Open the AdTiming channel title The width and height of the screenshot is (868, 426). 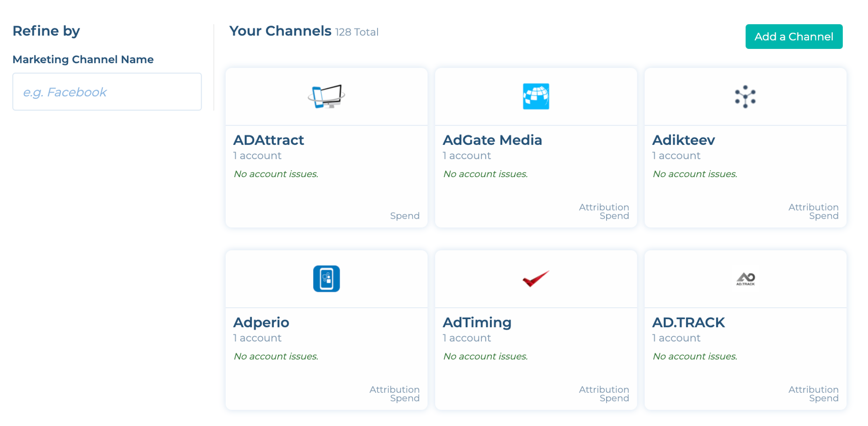[477, 323]
